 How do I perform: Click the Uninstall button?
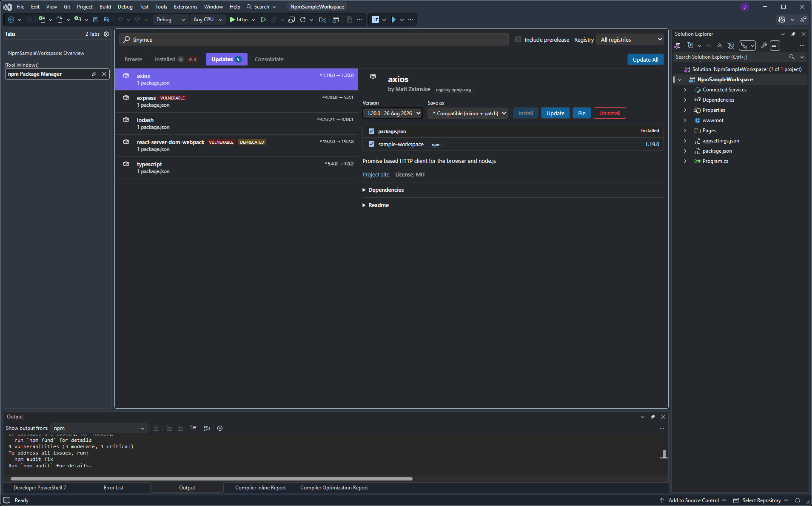click(610, 113)
